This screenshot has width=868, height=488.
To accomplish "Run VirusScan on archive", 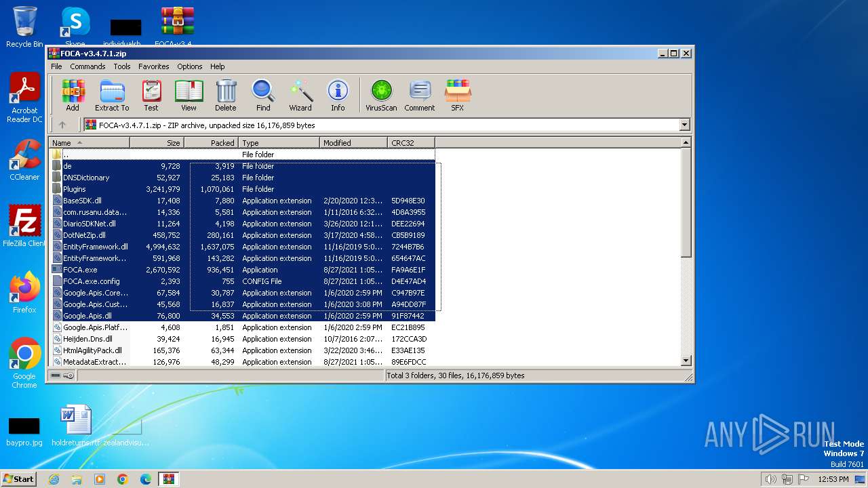I will click(x=381, y=95).
